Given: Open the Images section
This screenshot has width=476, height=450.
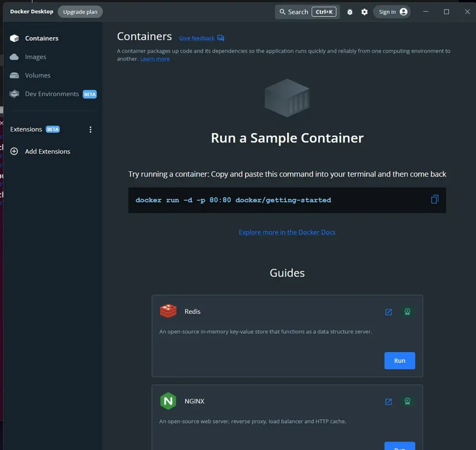Looking at the screenshot, I should (35, 57).
